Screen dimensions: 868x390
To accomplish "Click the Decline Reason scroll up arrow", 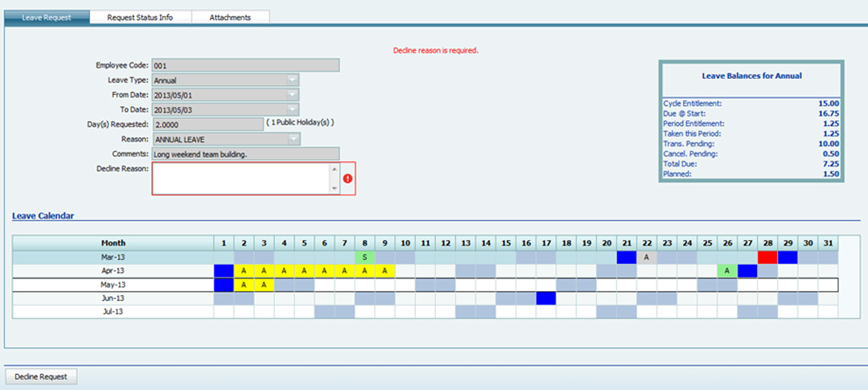I will pyautogui.click(x=334, y=169).
